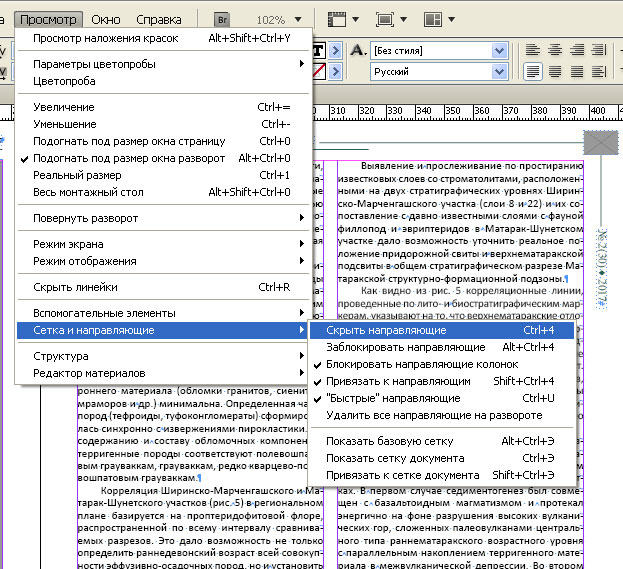Choose 'Скрыть направляющие' in submenu
This screenshot has width=623, height=569.
tap(442, 330)
